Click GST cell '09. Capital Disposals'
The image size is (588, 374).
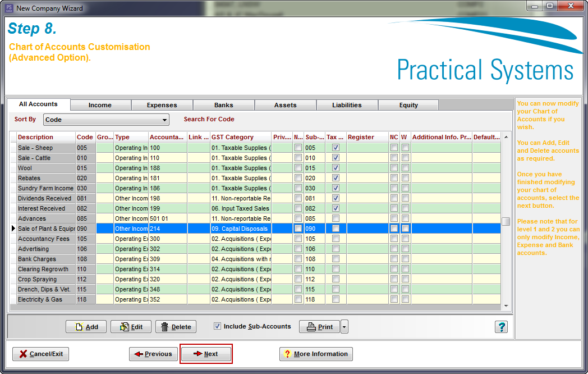coord(241,229)
